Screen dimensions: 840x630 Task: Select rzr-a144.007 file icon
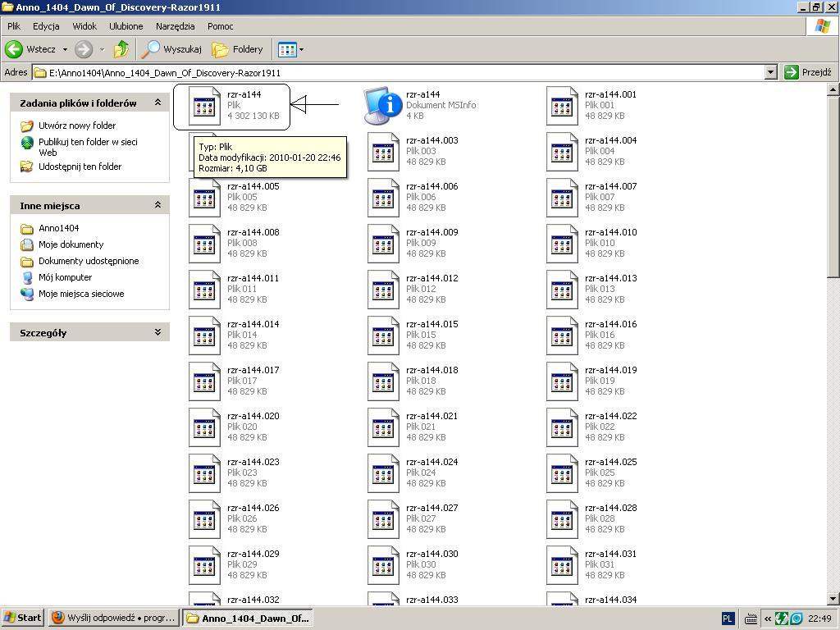click(x=562, y=198)
